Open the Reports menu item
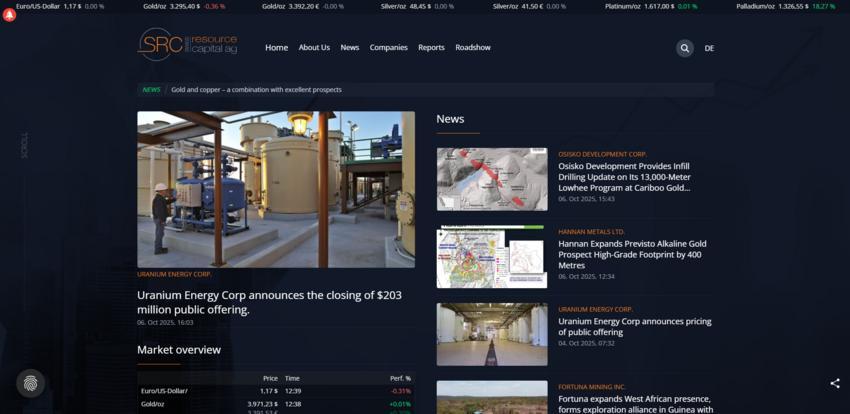The width and height of the screenshot is (850, 414). (x=431, y=48)
